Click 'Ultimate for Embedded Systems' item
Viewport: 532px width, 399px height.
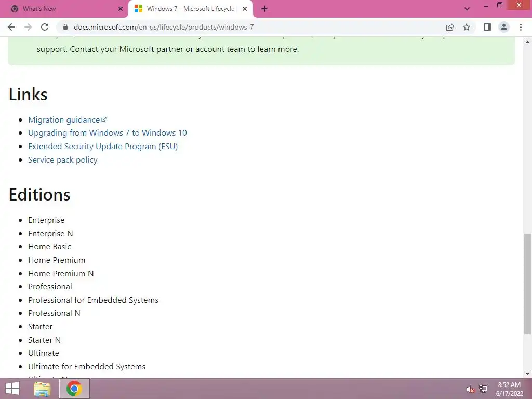tap(87, 367)
